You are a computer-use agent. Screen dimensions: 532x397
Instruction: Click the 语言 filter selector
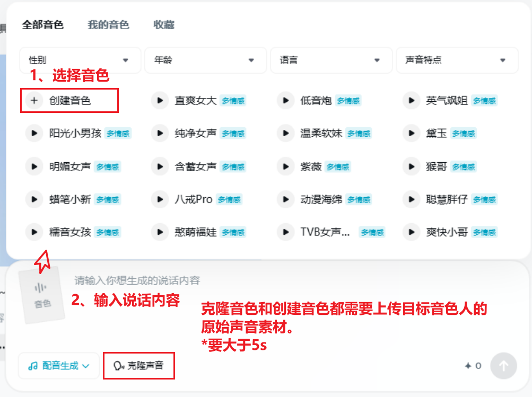click(331, 60)
